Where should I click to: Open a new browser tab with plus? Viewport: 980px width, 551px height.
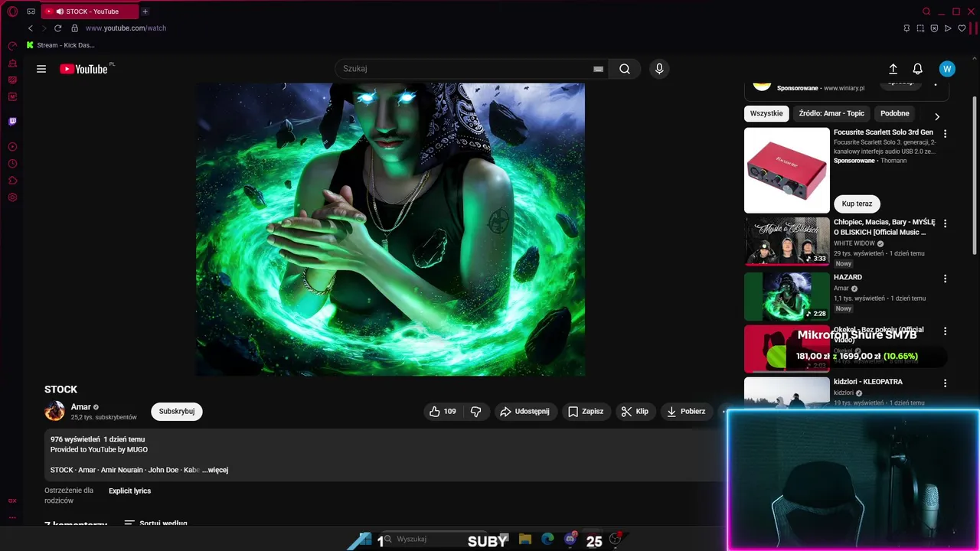tap(145, 11)
